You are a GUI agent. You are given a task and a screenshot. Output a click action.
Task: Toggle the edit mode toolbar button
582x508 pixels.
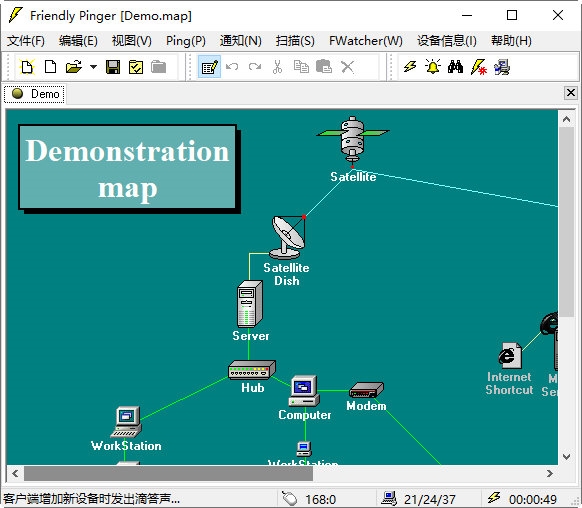[x=209, y=67]
